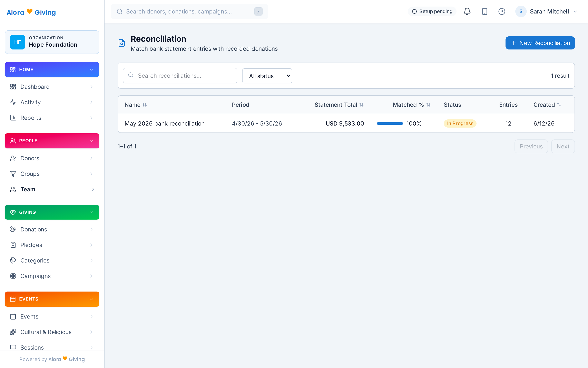
Task: Open the Sarah Mitchell user menu chevron
Action: coord(575,11)
